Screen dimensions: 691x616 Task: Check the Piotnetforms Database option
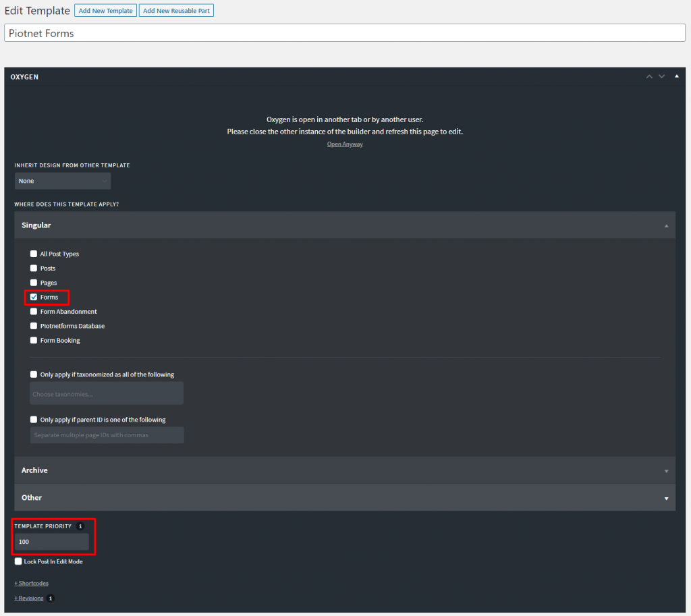click(x=34, y=327)
